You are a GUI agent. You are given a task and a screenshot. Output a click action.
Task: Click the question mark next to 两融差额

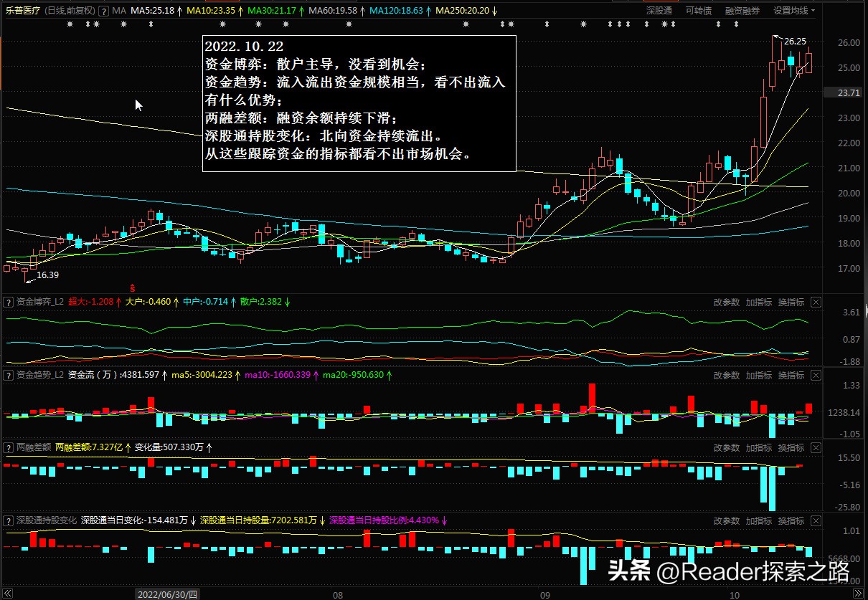point(8,447)
